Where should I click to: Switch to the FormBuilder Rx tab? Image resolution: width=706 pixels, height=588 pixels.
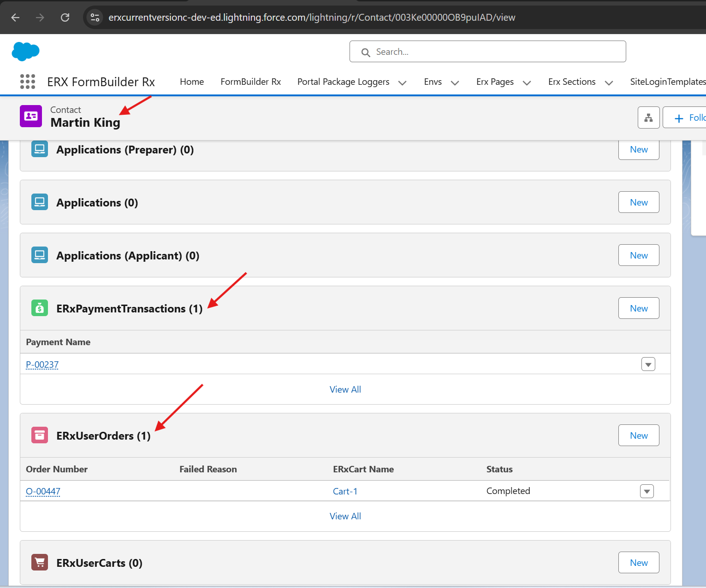click(x=251, y=82)
